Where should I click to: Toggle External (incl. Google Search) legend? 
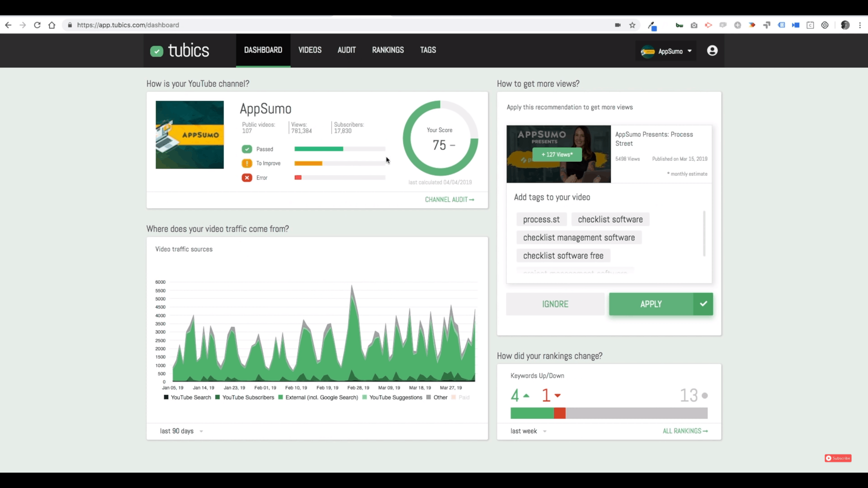click(318, 398)
